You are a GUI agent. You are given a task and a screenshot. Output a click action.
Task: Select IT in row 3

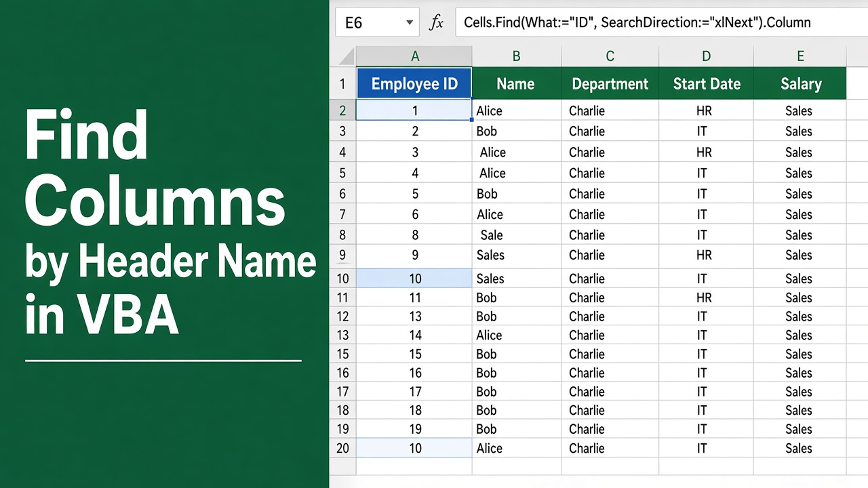coord(706,131)
